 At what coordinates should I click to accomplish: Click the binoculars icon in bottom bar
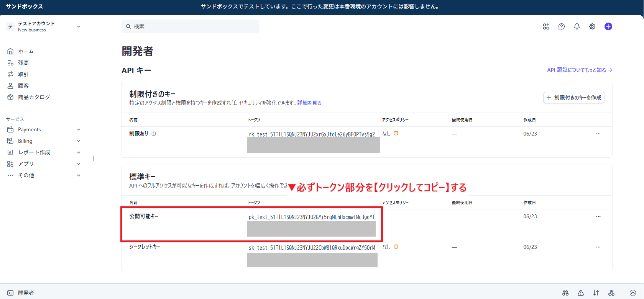click(565, 293)
